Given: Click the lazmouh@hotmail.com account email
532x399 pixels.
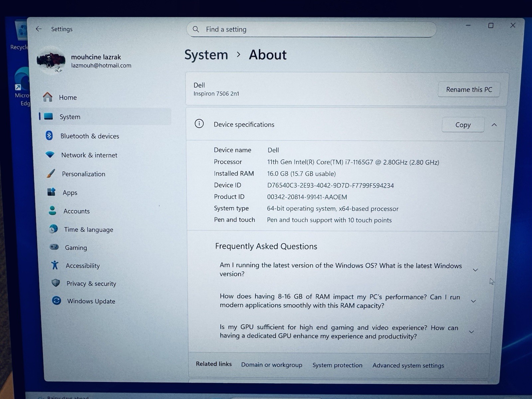Looking at the screenshot, I should coord(101,66).
